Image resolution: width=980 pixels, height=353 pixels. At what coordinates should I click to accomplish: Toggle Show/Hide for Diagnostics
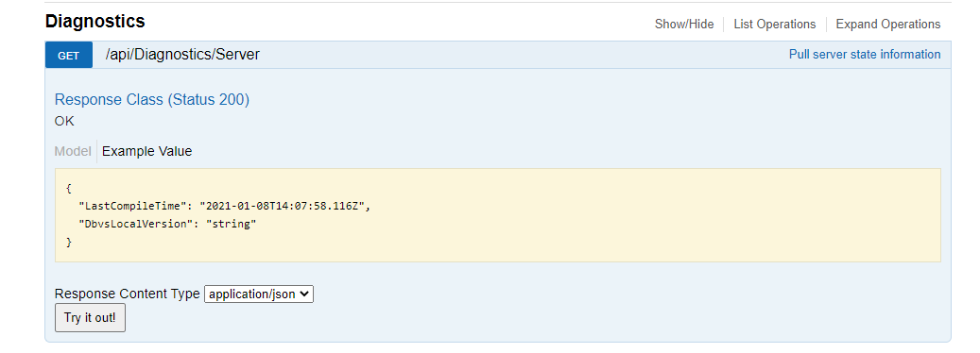click(684, 25)
